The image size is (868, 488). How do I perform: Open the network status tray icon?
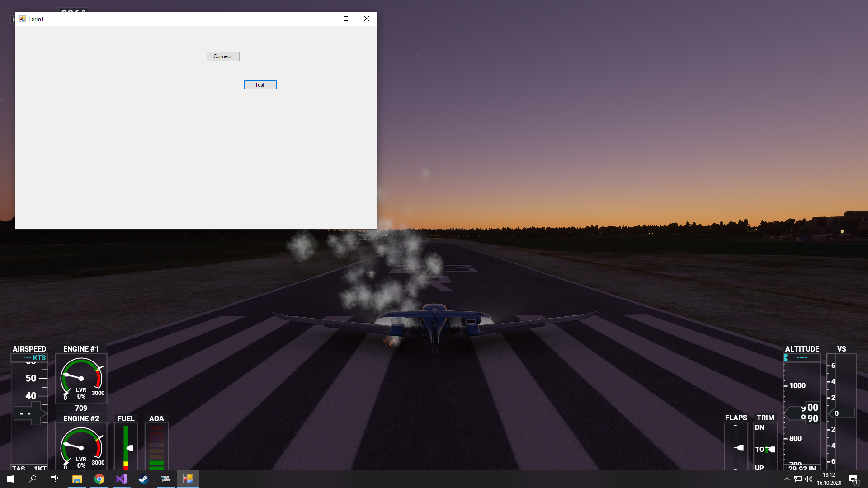[797, 479]
